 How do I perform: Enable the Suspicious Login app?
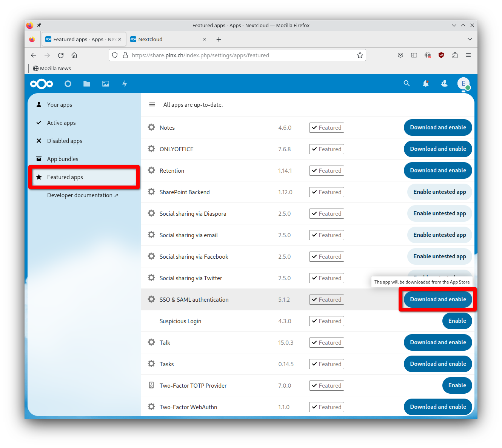tap(457, 321)
